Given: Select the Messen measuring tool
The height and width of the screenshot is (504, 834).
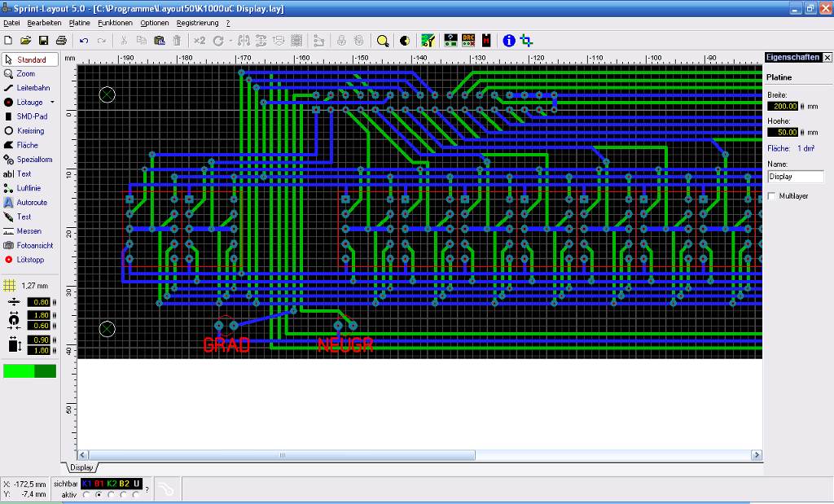Looking at the screenshot, I should point(29,231).
